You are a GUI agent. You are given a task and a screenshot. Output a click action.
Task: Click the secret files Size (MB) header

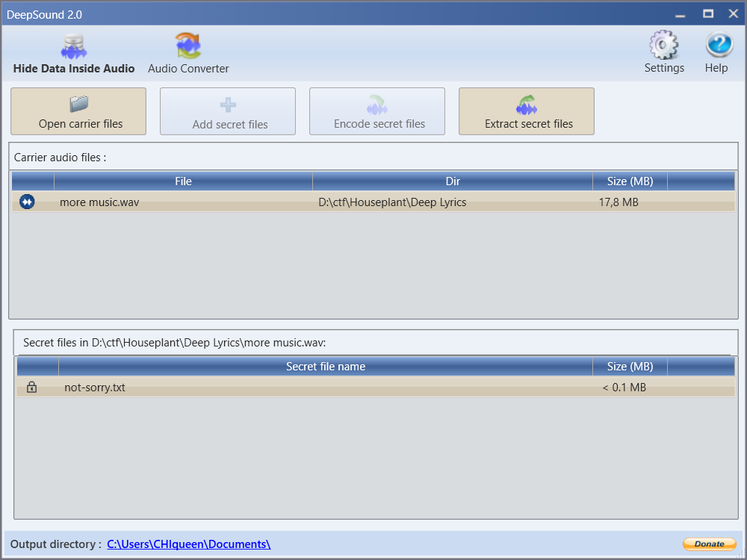(630, 367)
